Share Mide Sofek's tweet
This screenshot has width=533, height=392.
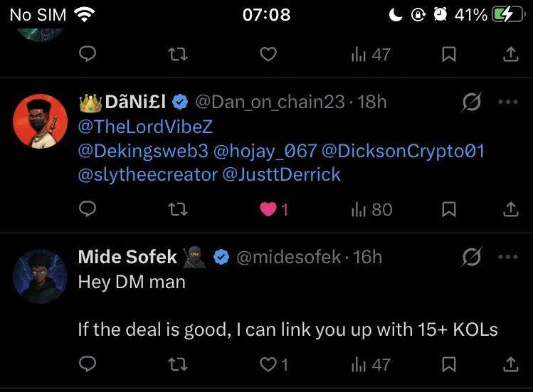(510, 364)
